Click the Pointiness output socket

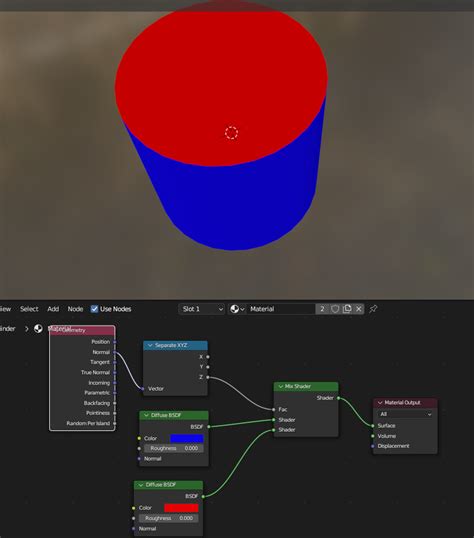pyautogui.click(x=115, y=413)
